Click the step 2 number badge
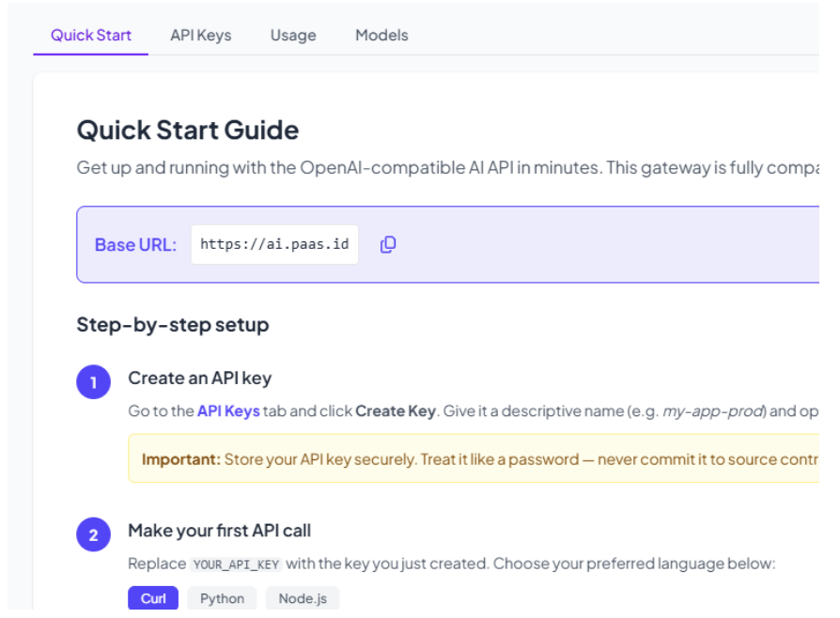 click(93, 533)
